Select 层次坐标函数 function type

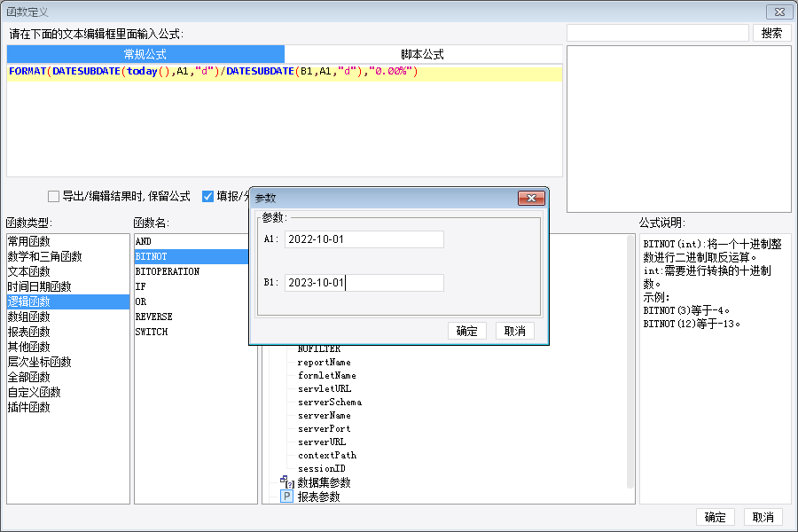click(67, 362)
